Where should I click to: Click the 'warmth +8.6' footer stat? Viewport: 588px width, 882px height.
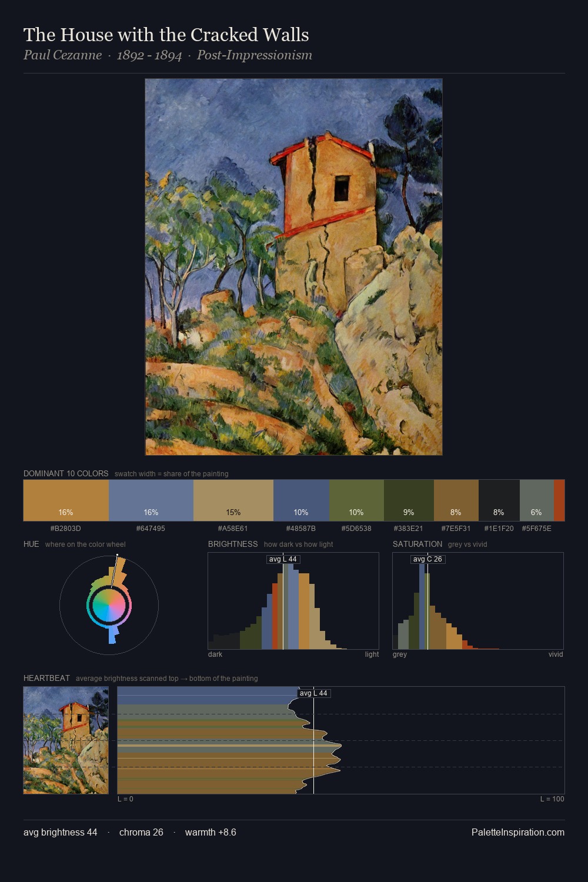click(211, 832)
